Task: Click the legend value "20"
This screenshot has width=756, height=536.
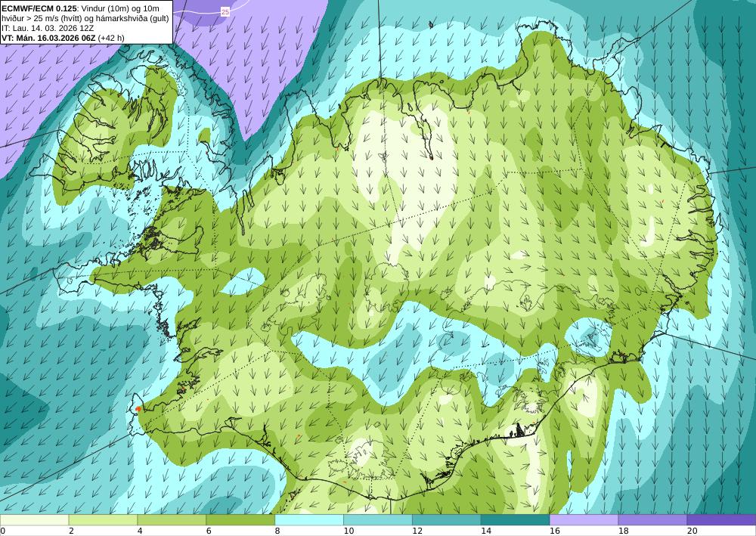Action: coord(692,531)
